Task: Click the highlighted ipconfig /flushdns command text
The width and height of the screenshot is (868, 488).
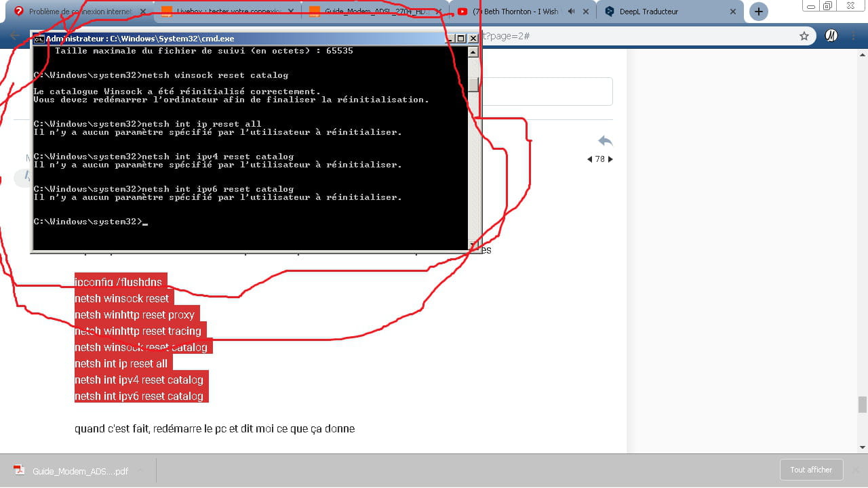Action: pyautogui.click(x=119, y=282)
